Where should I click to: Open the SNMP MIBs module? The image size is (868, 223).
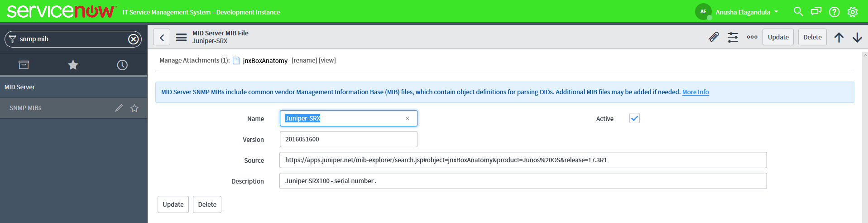pos(25,108)
